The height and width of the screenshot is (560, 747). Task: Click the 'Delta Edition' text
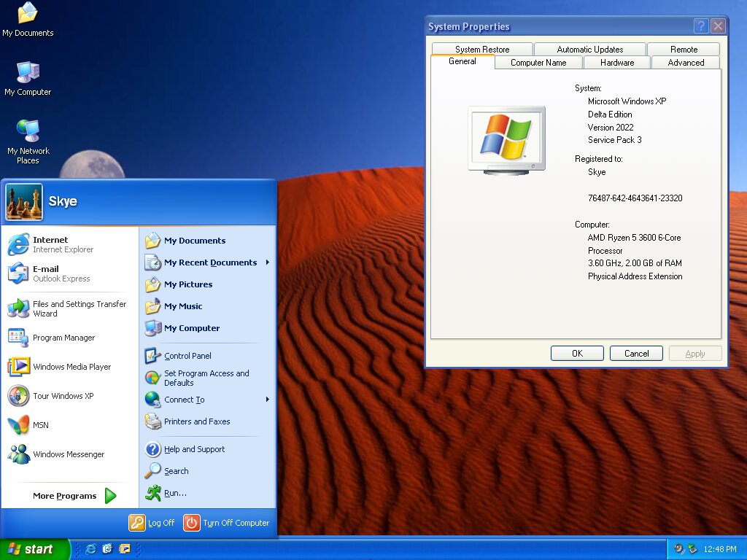pyautogui.click(x=610, y=114)
